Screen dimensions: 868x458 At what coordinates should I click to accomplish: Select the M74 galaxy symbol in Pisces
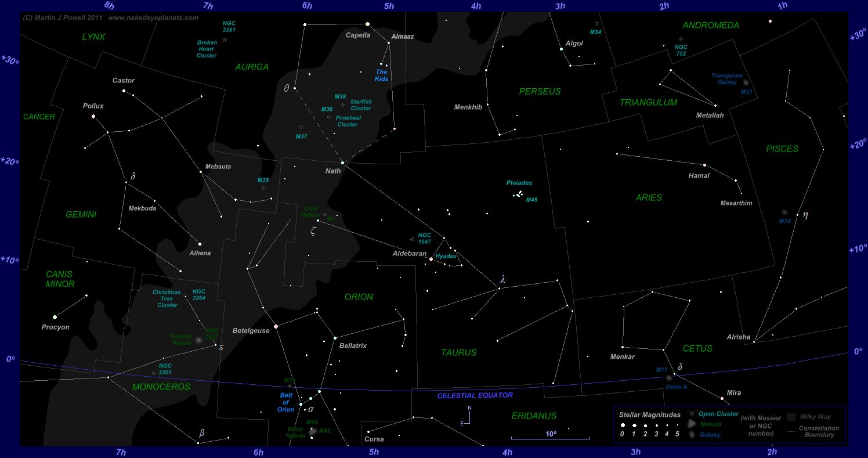(x=784, y=212)
